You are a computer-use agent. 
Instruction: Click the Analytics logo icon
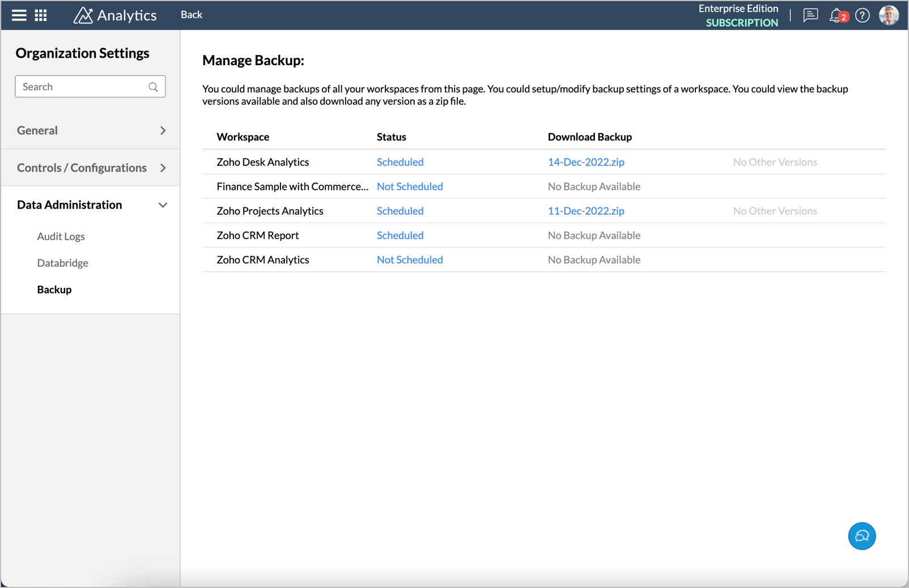tap(83, 15)
